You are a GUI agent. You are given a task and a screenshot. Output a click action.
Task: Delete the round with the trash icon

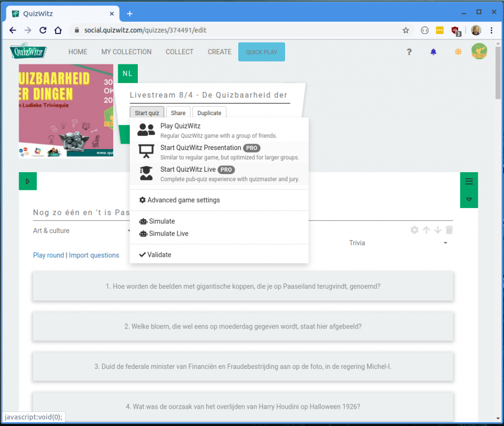449,230
